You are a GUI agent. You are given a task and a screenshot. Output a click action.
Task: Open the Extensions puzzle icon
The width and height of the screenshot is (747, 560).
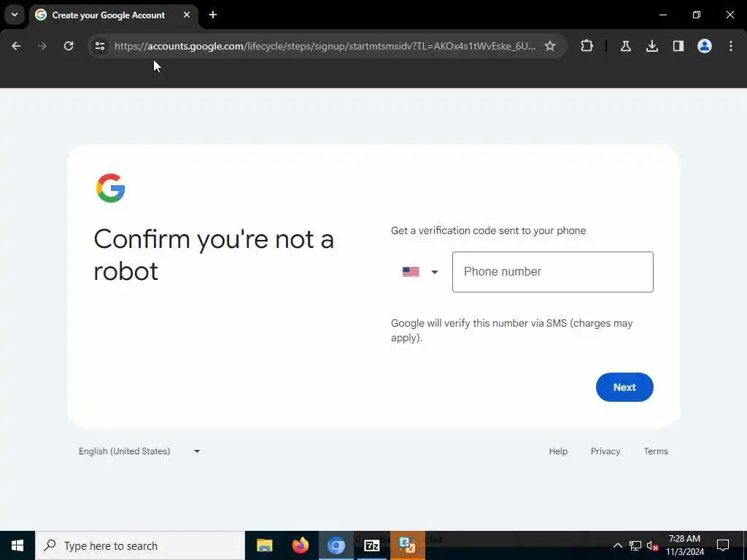[587, 46]
